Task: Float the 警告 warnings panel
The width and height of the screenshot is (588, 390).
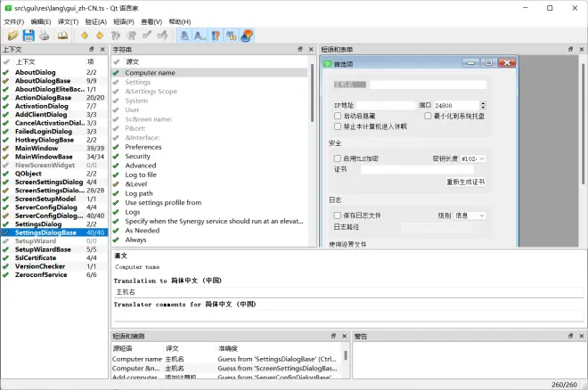Action: click(x=571, y=336)
